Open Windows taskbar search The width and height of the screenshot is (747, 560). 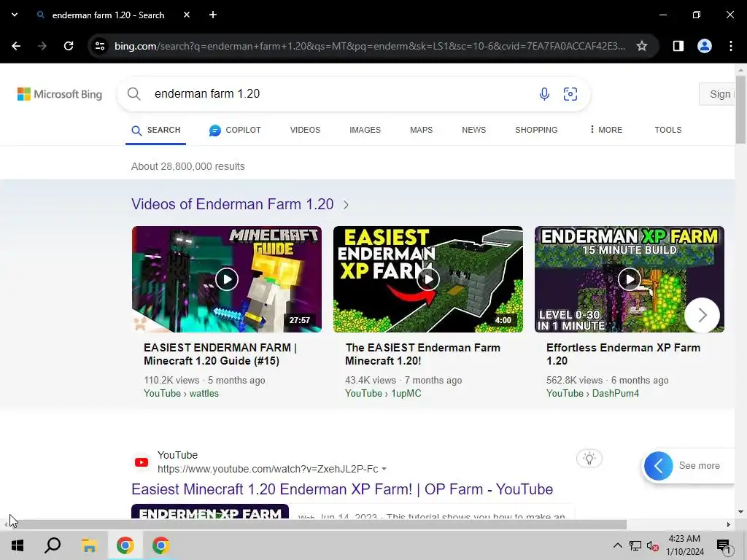pos(53,545)
